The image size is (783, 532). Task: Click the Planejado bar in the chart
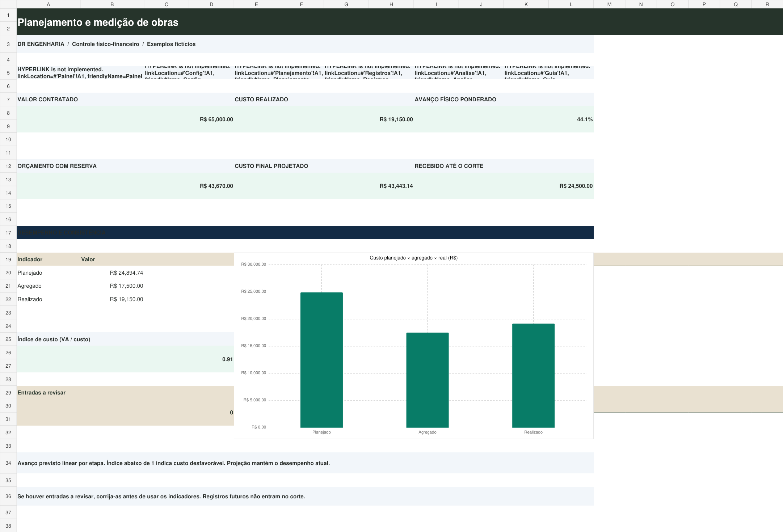(321, 360)
